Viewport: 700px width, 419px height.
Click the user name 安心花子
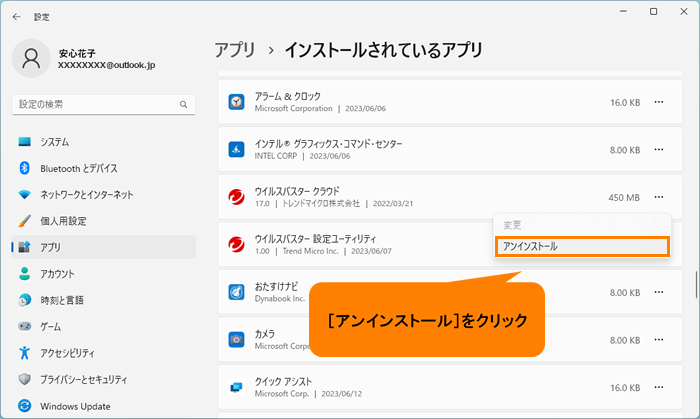[77, 54]
